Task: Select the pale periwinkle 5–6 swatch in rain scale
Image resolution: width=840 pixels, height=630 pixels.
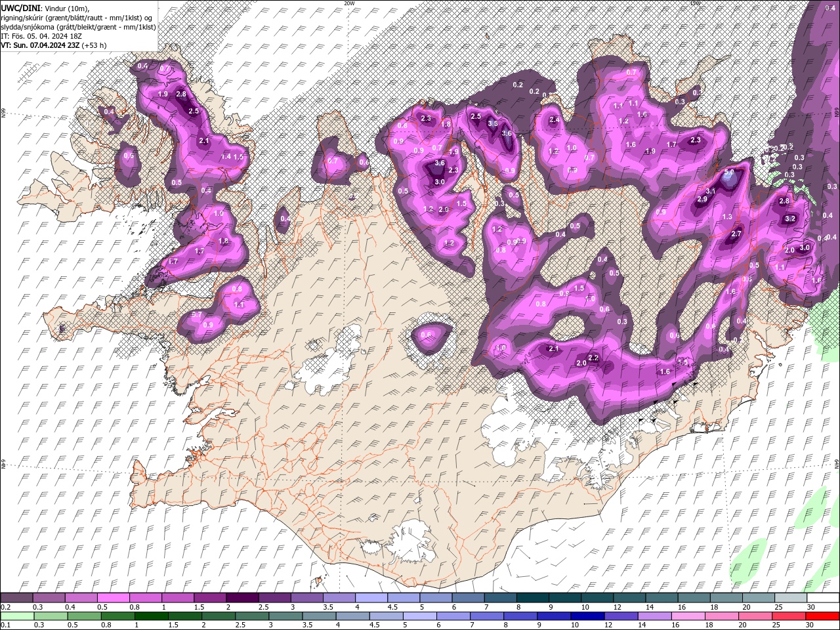Action: (x=419, y=616)
